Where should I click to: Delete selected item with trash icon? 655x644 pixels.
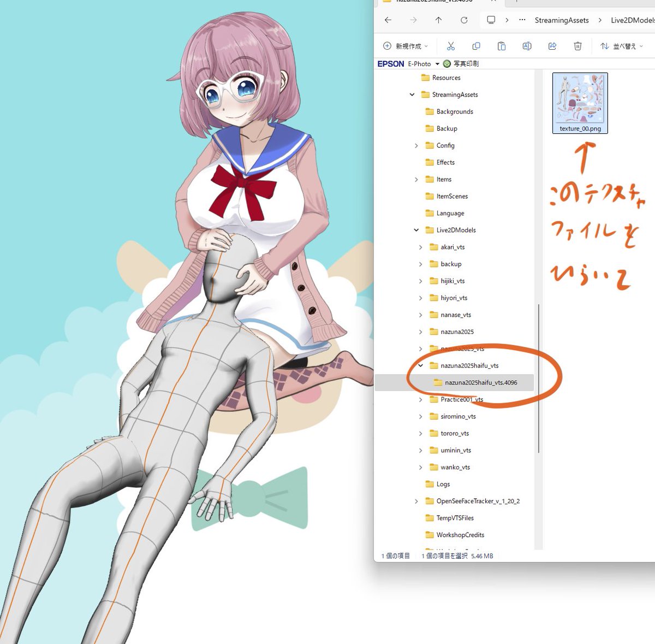(x=577, y=46)
